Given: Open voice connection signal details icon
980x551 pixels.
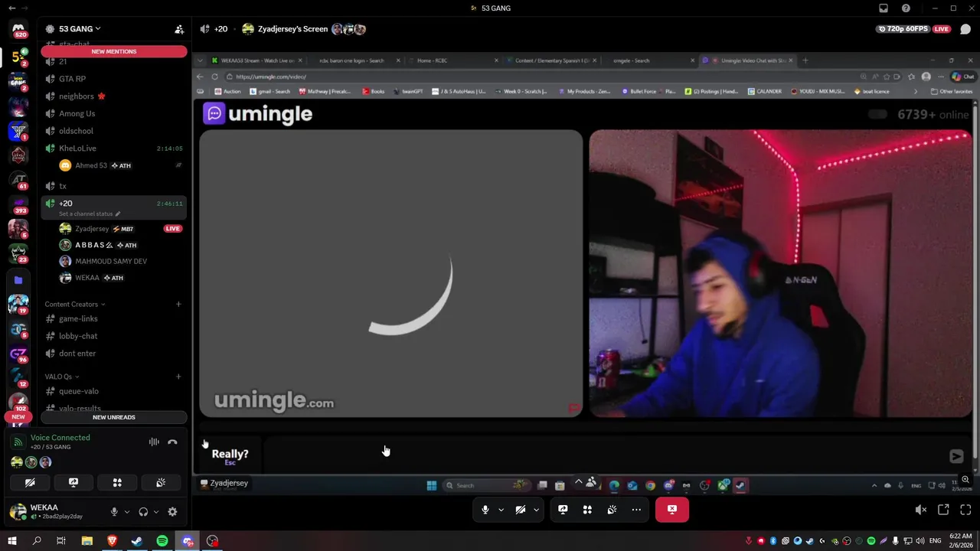Looking at the screenshot, I should point(17,442).
